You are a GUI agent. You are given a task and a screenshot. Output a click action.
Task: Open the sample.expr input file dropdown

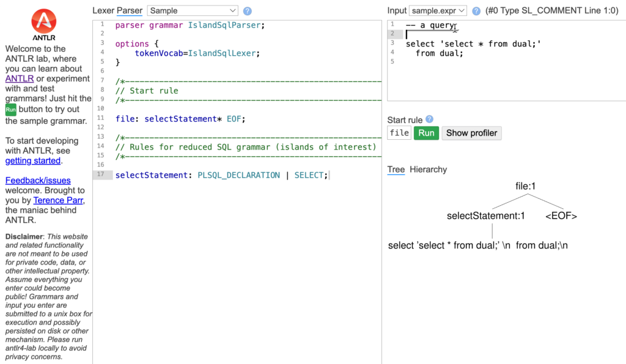tap(437, 10)
